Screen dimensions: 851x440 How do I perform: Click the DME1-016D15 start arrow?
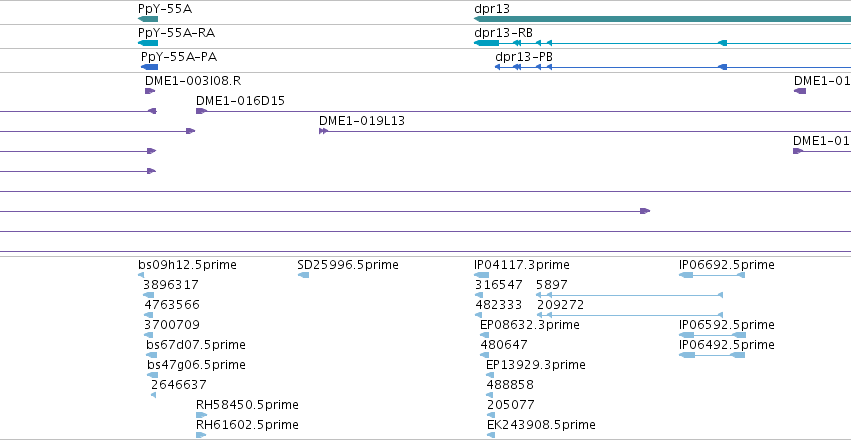coord(201,111)
